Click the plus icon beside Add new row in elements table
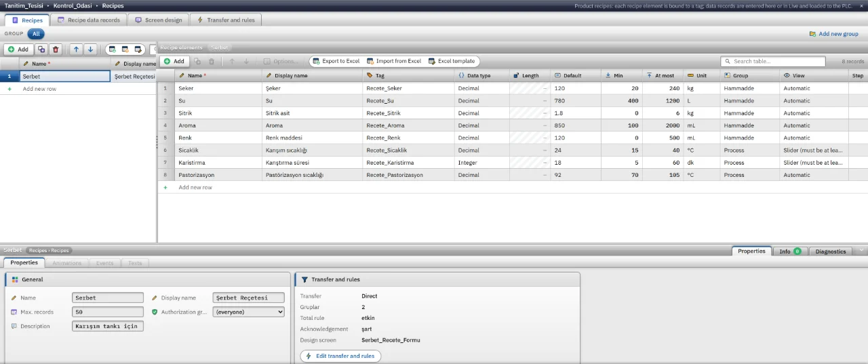The image size is (868, 364). pos(165,187)
